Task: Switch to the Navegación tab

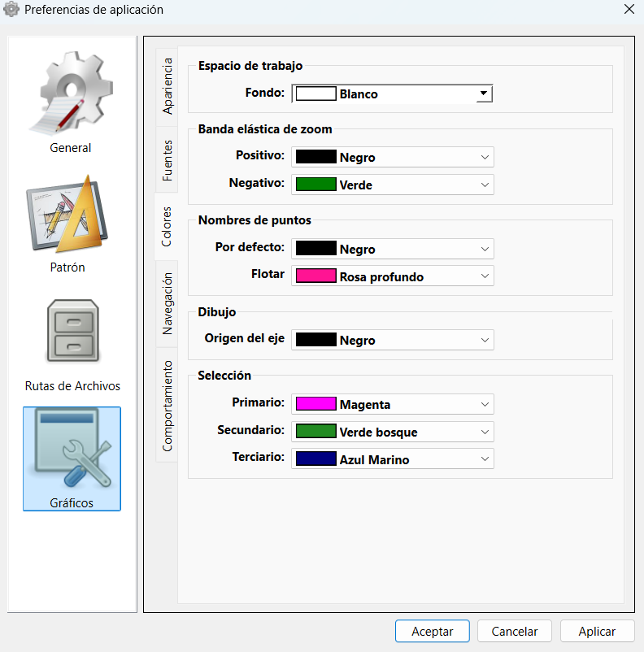Action: (x=167, y=303)
